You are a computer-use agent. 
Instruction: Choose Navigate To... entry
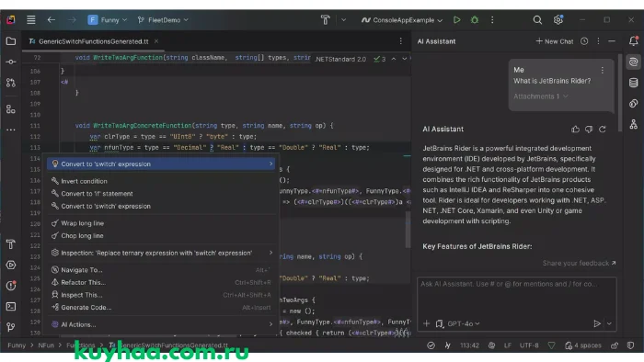(x=161, y=270)
